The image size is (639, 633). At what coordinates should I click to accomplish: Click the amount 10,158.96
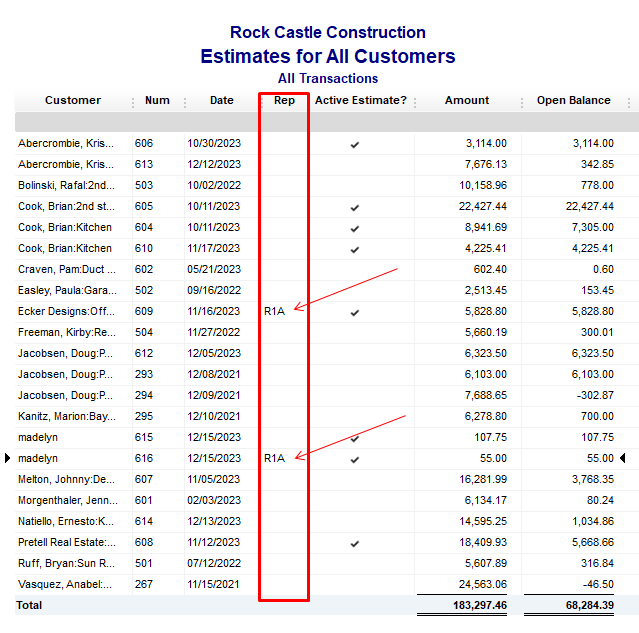483,185
